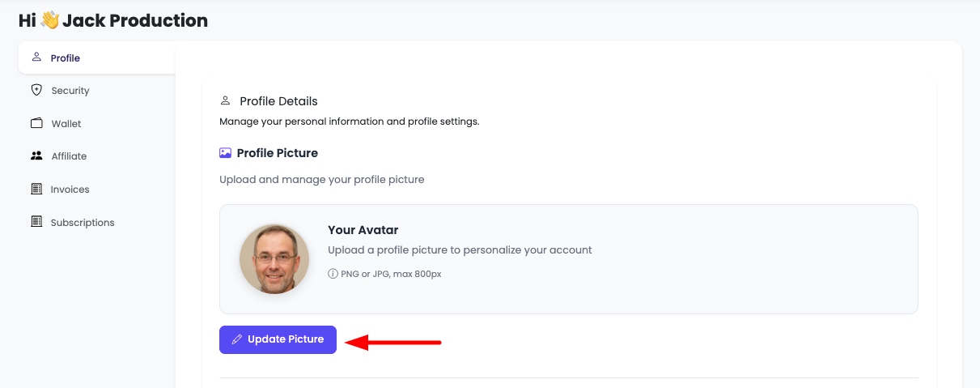Go to the Wallet section label
The image size is (980, 388).
[x=66, y=124]
